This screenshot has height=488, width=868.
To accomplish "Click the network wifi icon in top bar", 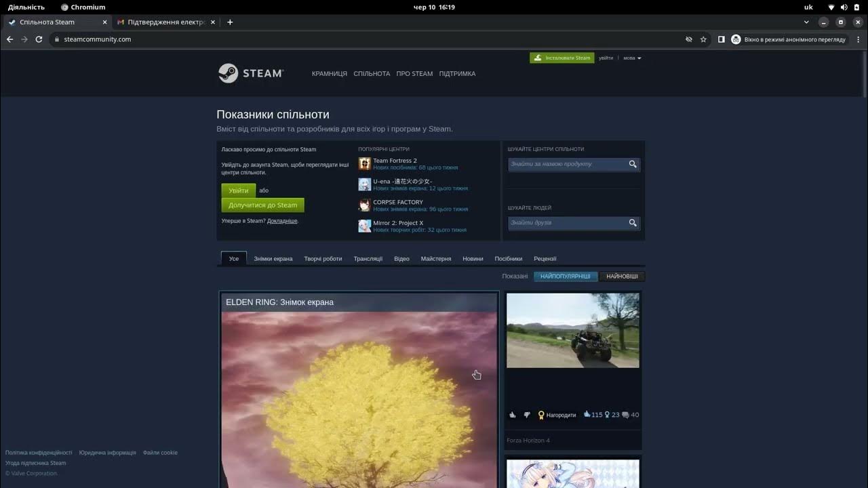I will point(831,7).
